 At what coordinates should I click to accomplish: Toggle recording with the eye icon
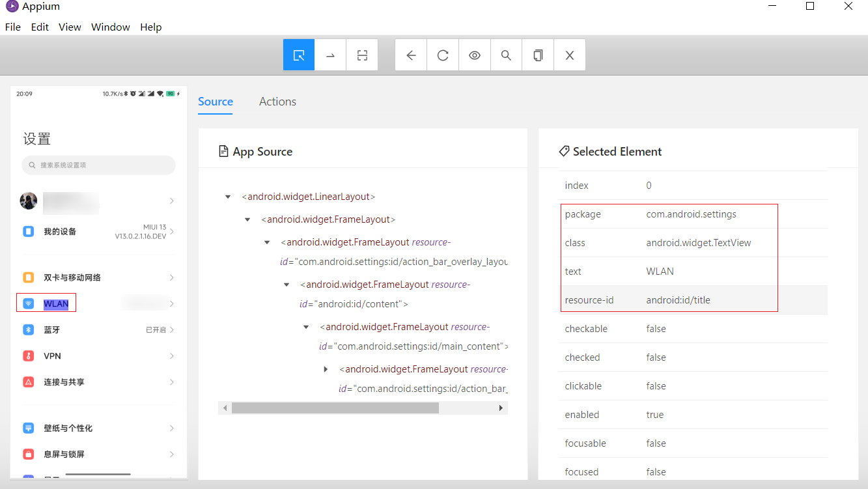[x=475, y=55]
